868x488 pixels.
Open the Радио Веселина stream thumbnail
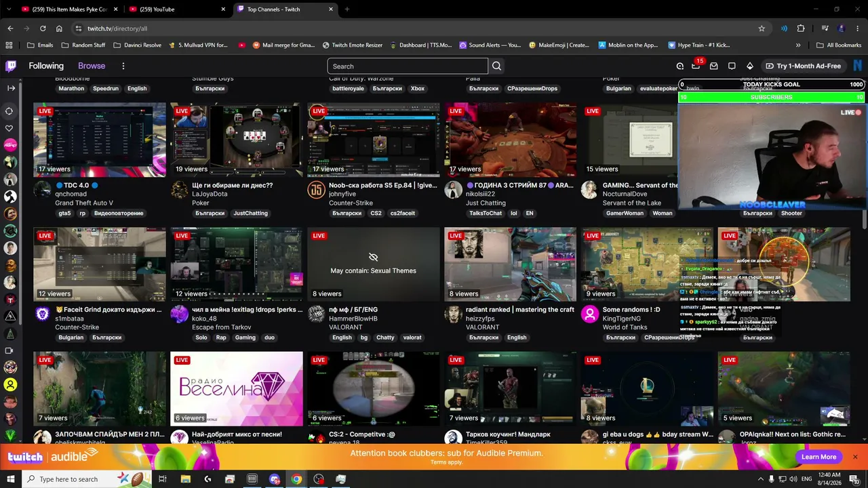tap(237, 388)
